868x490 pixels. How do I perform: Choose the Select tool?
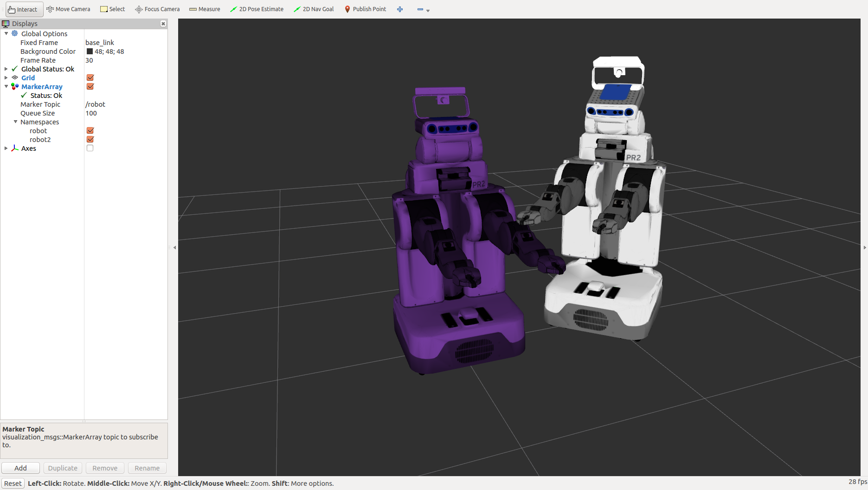click(113, 9)
